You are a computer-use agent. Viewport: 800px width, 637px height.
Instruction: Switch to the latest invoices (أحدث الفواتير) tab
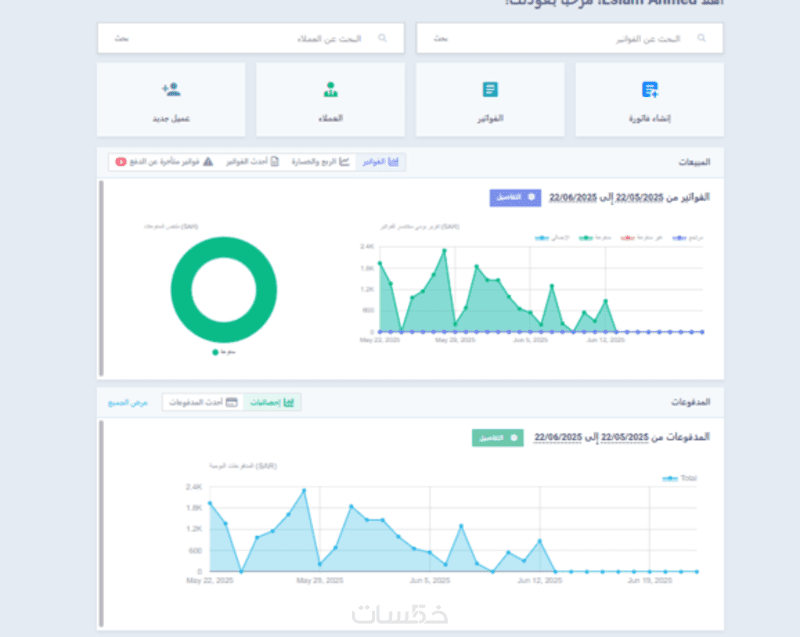click(x=253, y=162)
